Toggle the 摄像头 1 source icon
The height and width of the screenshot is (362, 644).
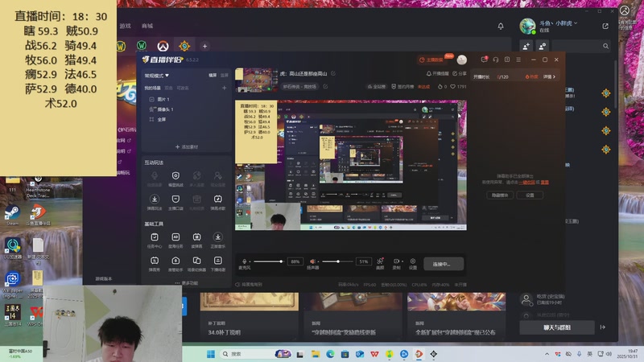coord(151,109)
